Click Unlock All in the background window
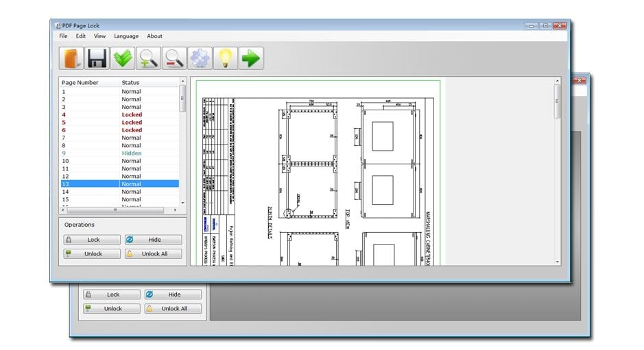This screenshot has height=350, width=644. (x=173, y=308)
